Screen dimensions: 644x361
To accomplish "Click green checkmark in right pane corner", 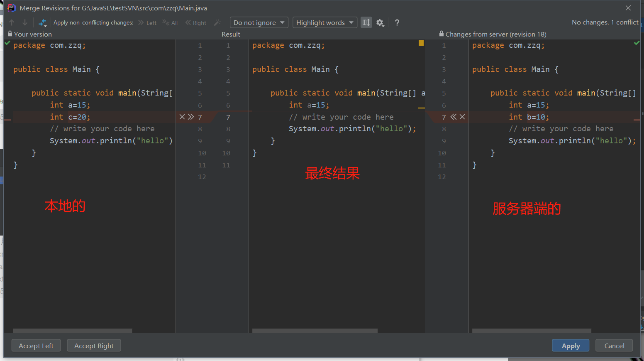I will coord(637,43).
